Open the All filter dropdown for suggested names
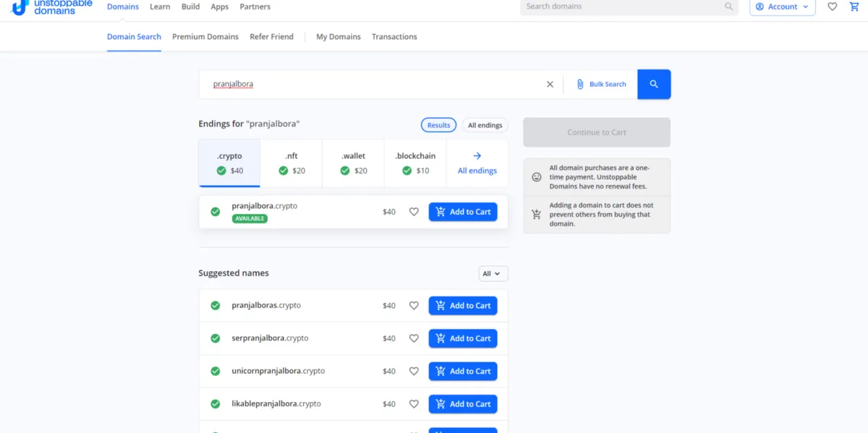This screenshot has width=868, height=433. point(493,274)
